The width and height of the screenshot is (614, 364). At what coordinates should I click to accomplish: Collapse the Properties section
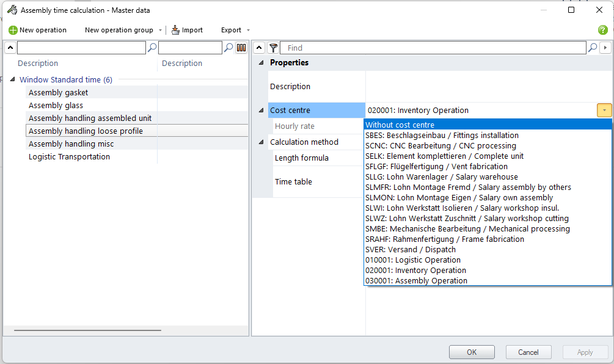pyautogui.click(x=261, y=63)
